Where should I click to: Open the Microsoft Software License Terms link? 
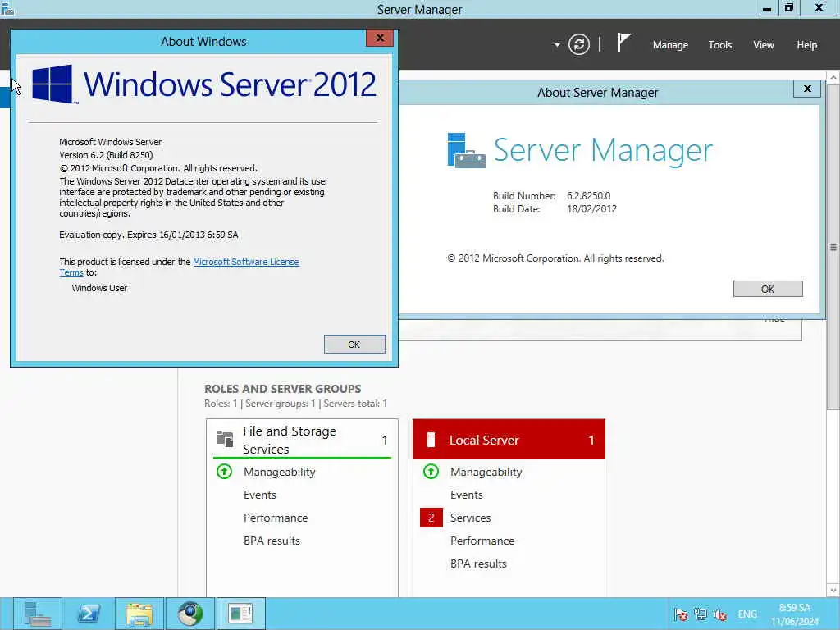coord(246,262)
